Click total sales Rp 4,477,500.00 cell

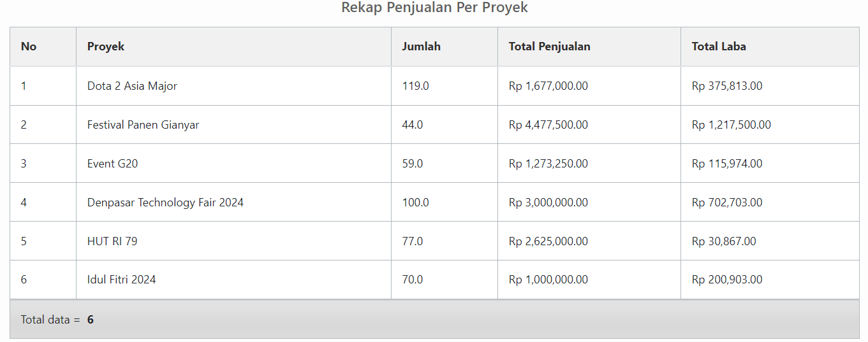click(x=548, y=125)
